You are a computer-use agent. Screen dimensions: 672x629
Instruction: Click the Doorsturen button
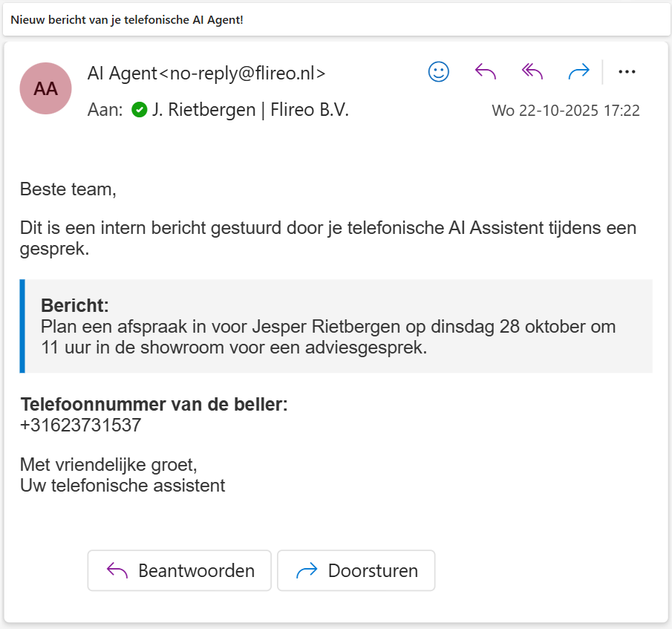tap(356, 570)
